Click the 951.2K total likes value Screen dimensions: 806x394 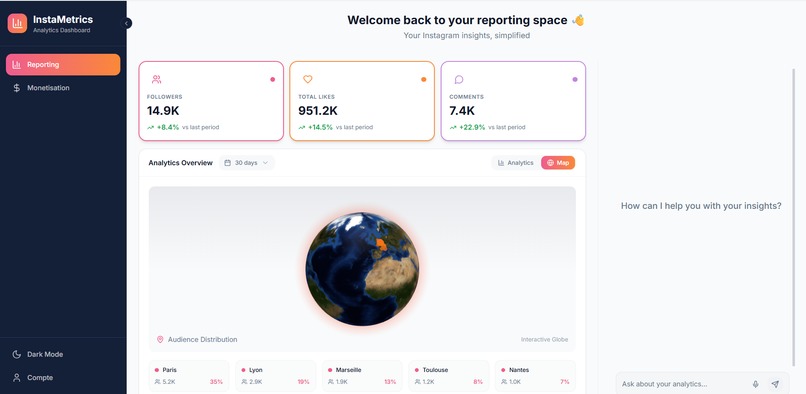[318, 111]
